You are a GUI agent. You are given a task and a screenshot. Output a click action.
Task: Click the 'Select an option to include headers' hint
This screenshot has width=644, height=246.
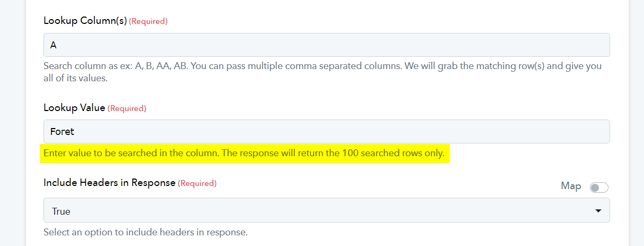[145, 232]
